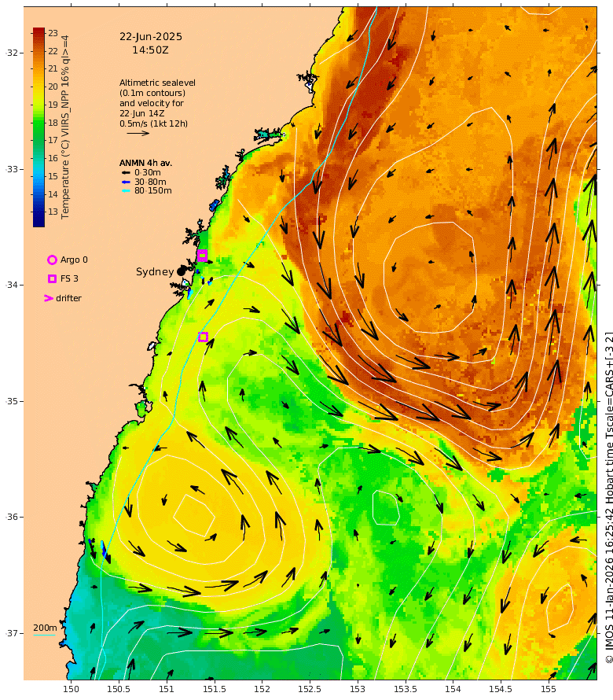The height and width of the screenshot is (700, 613).
Task: Select the blue 30-80m arrow legend symbol
Action: coord(127,182)
